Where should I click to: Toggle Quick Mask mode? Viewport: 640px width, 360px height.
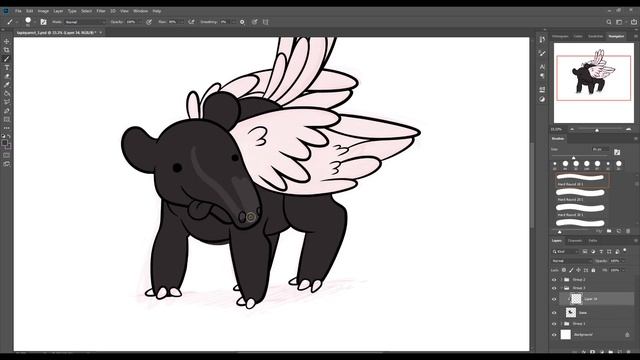tap(7, 155)
